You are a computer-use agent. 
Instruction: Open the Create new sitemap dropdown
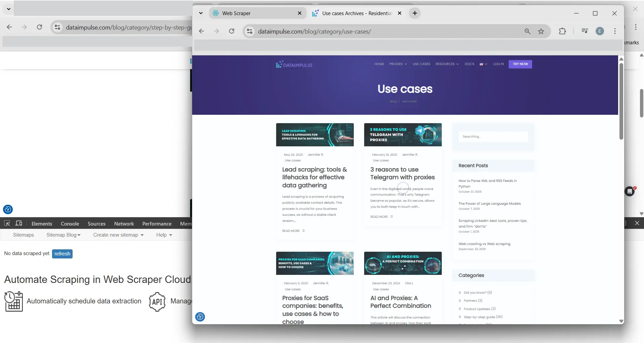point(118,235)
